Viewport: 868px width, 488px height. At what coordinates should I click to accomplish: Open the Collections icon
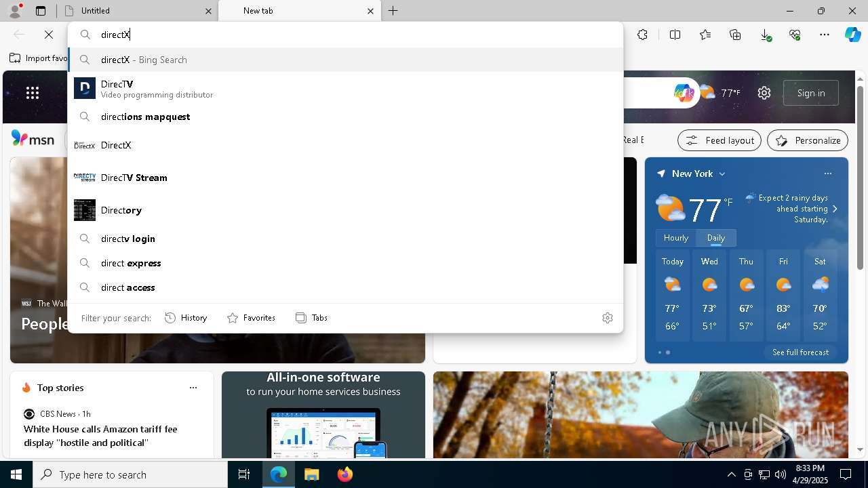point(735,35)
